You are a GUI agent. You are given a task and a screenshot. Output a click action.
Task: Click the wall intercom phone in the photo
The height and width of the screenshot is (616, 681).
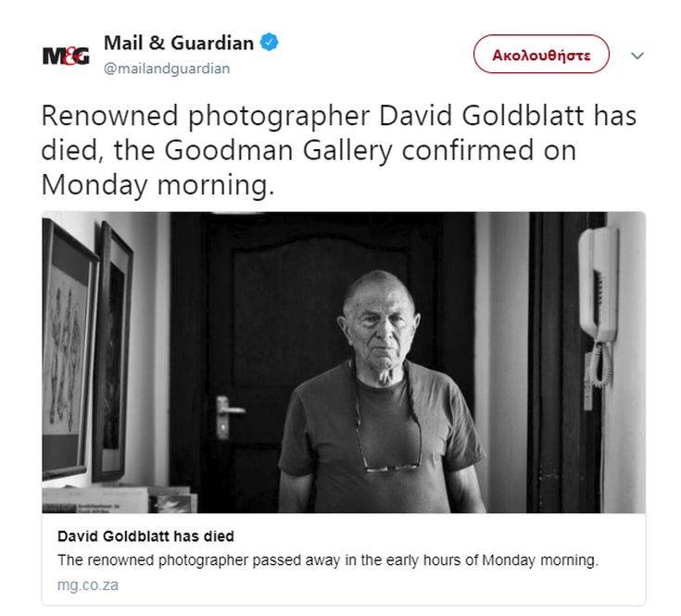click(x=599, y=306)
